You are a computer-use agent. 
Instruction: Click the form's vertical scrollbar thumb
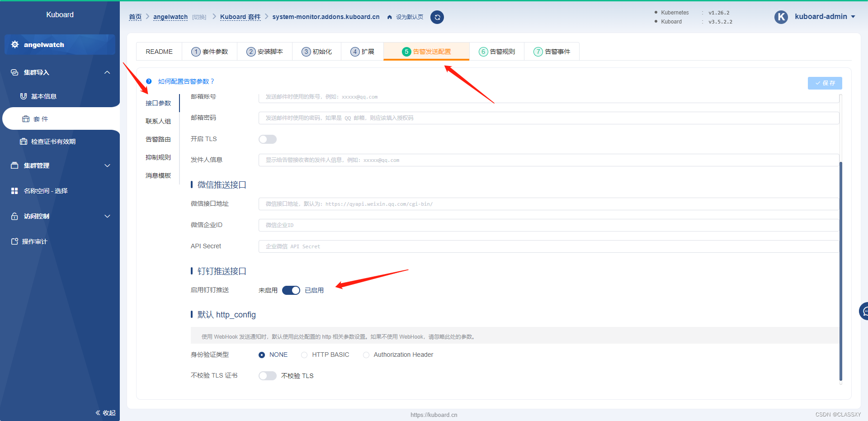(841, 271)
